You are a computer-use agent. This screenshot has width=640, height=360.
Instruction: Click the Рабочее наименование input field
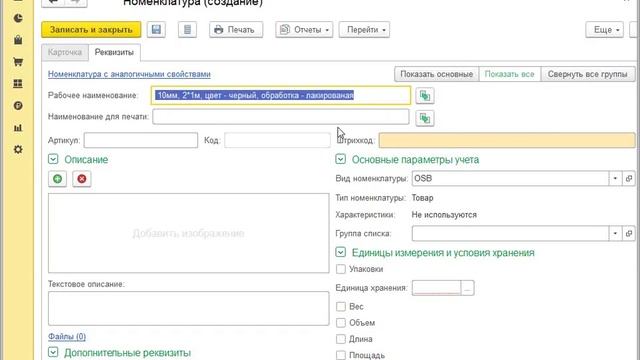point(281,96)
